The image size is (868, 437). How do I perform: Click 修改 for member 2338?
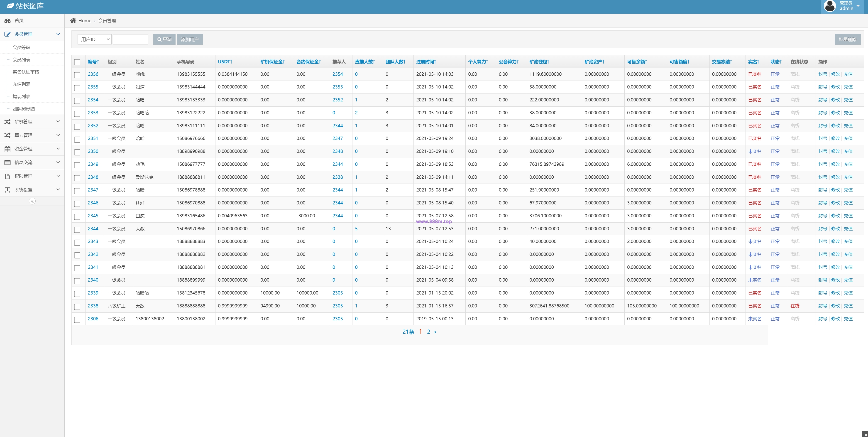(835, 306)
